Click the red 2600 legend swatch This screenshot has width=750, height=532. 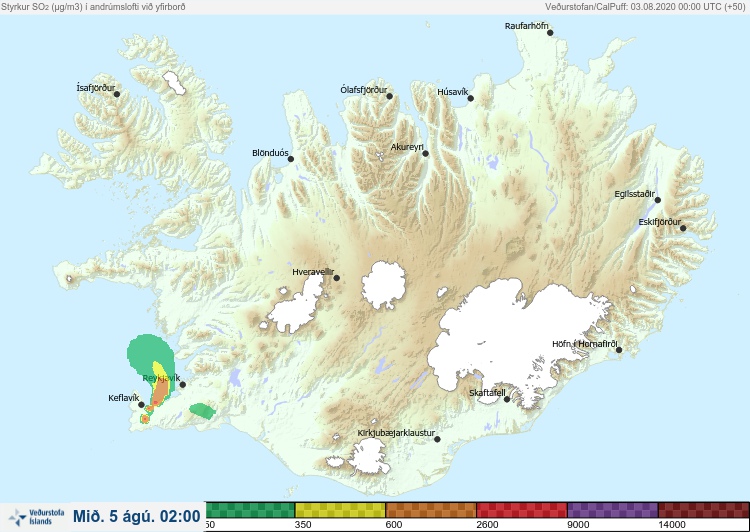click(x=522, y=510)
